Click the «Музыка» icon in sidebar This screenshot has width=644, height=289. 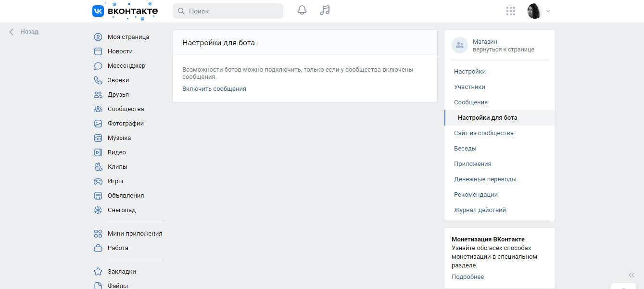98,138
